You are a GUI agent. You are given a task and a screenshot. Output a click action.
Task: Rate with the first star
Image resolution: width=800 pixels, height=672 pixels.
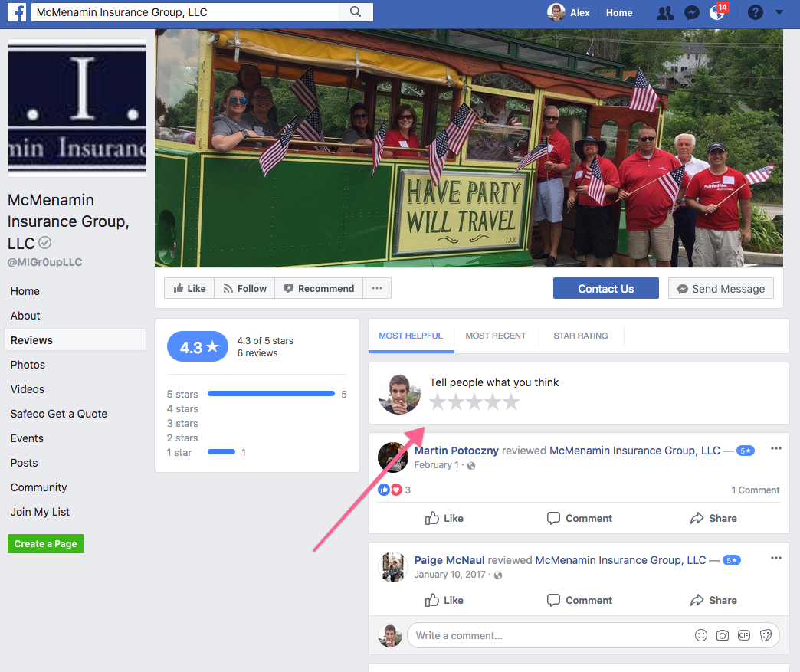click(438, 402)
